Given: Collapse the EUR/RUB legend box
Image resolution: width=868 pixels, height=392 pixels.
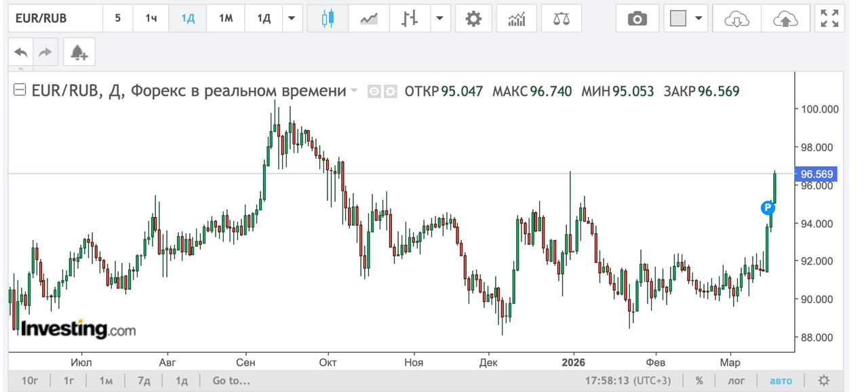Looking at the screenshot, I should 20,91.
